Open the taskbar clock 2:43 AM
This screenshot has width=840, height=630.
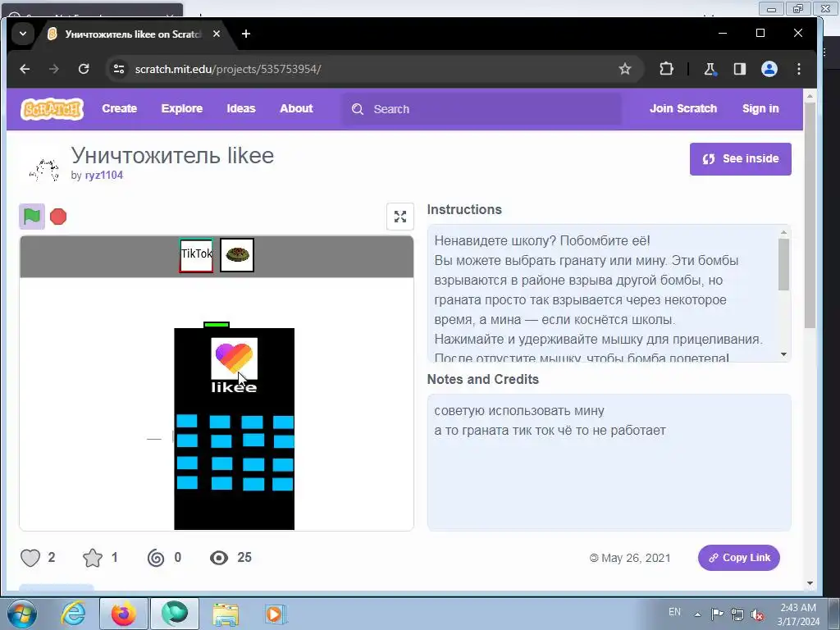[798, 614]
